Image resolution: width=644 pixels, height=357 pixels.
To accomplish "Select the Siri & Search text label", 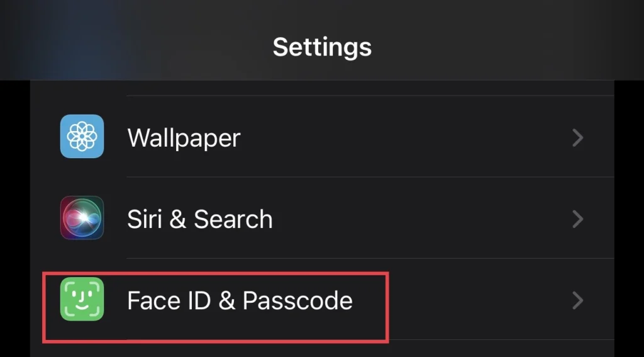I will point(199,219).
